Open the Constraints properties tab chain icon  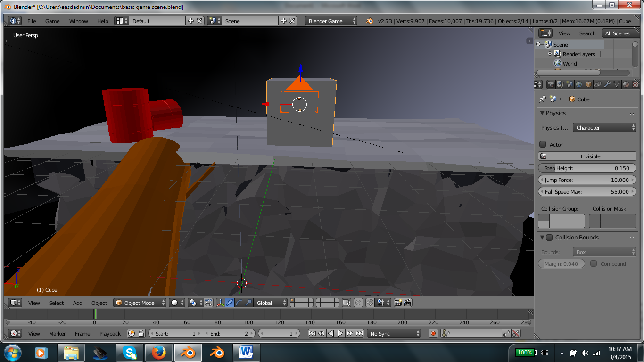(x=598, y=84)
